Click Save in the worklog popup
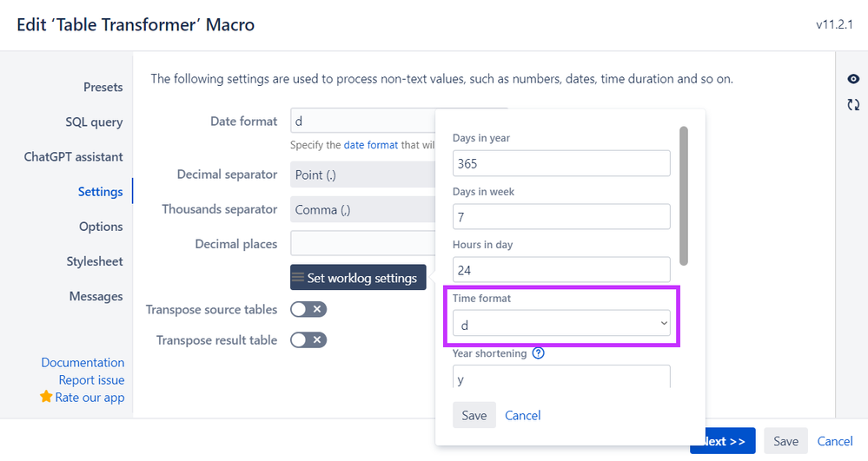This screenshot has width=868, height=461. click(474, 415)
